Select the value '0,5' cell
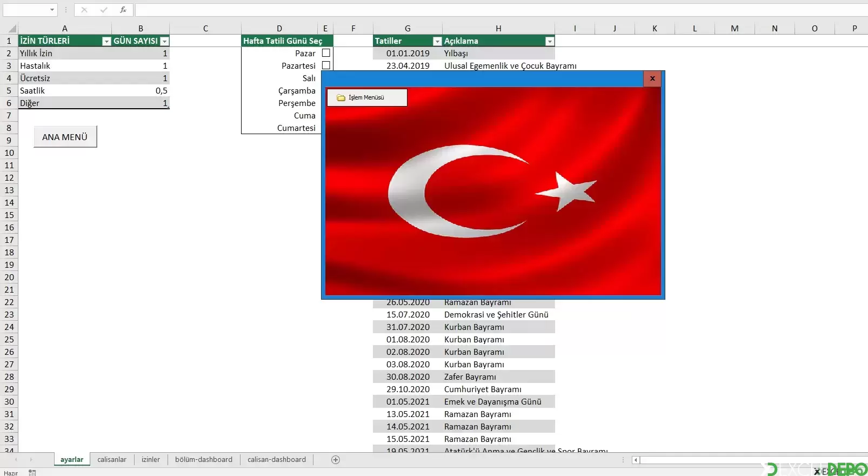Screen dimensions: 868x476 (141, 91)
